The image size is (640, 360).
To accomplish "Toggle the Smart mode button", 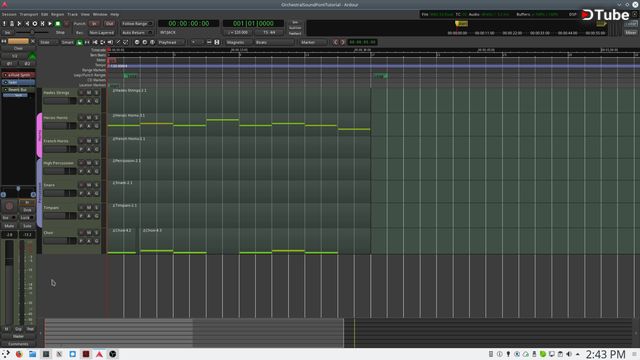I will 67,42.
